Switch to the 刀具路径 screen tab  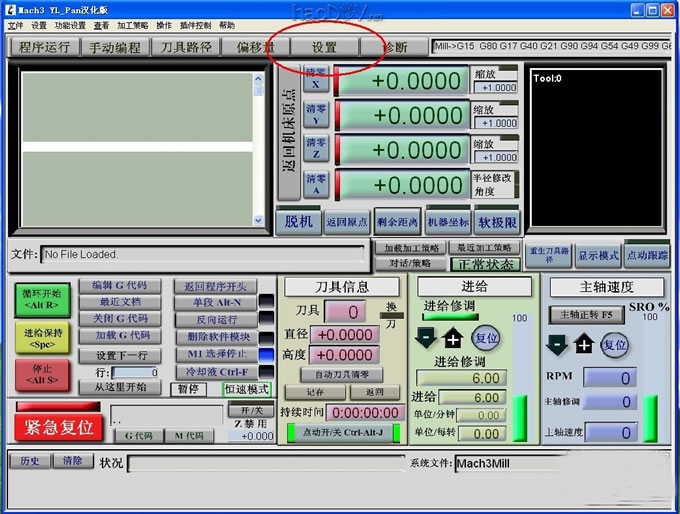(x=186, y=47)
